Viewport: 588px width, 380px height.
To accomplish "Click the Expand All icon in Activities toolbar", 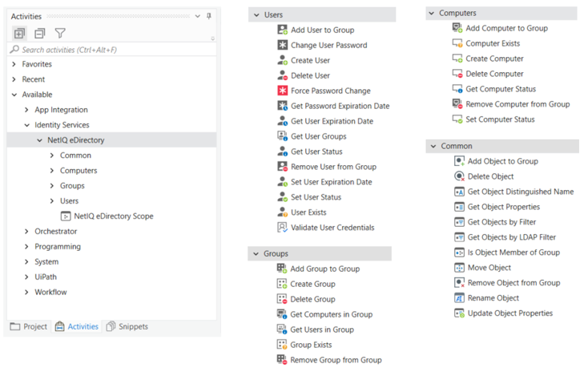I will tap(19, 34).
